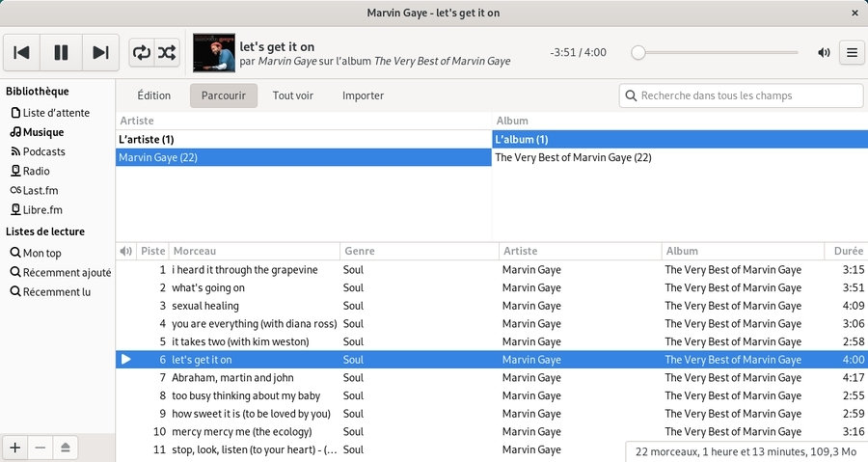Select the Tout voir button
The height and width of the screenshot is (462, 868).
pyautogui.click(x=293, y=95)
